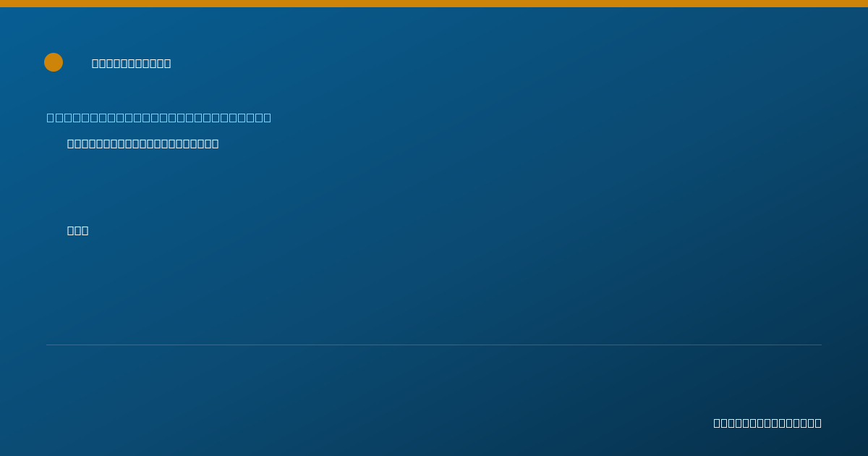Open the bottom-right footer text

(x=767, y=423)
